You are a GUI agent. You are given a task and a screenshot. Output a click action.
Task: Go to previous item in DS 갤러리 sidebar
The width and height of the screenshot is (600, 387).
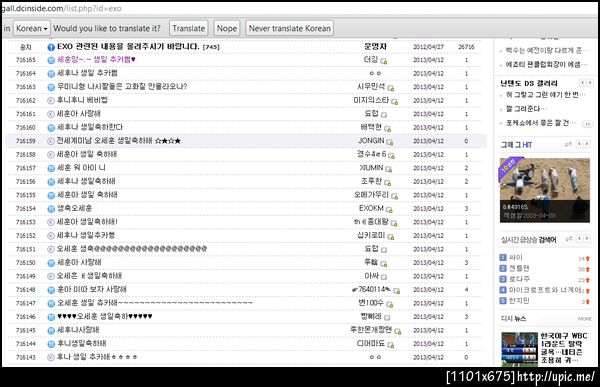583,83
